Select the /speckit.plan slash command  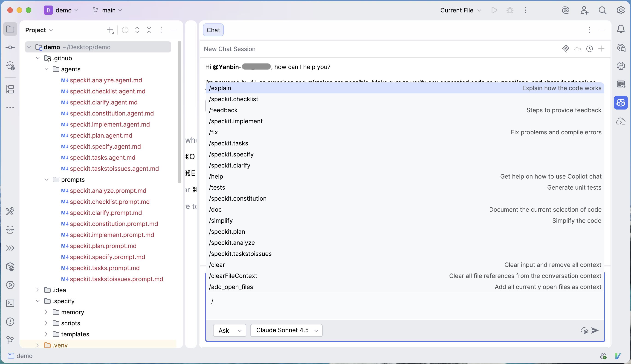pos(227,231)
